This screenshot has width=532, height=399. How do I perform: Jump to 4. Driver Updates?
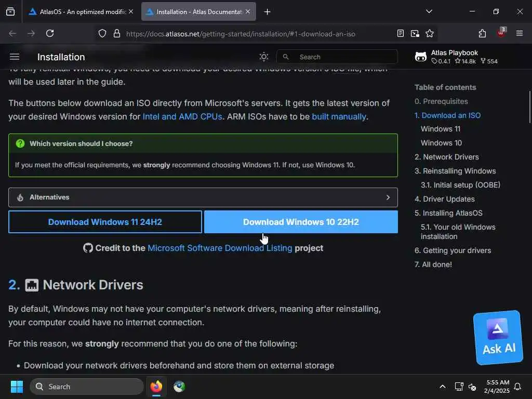(x=445, y=199)
